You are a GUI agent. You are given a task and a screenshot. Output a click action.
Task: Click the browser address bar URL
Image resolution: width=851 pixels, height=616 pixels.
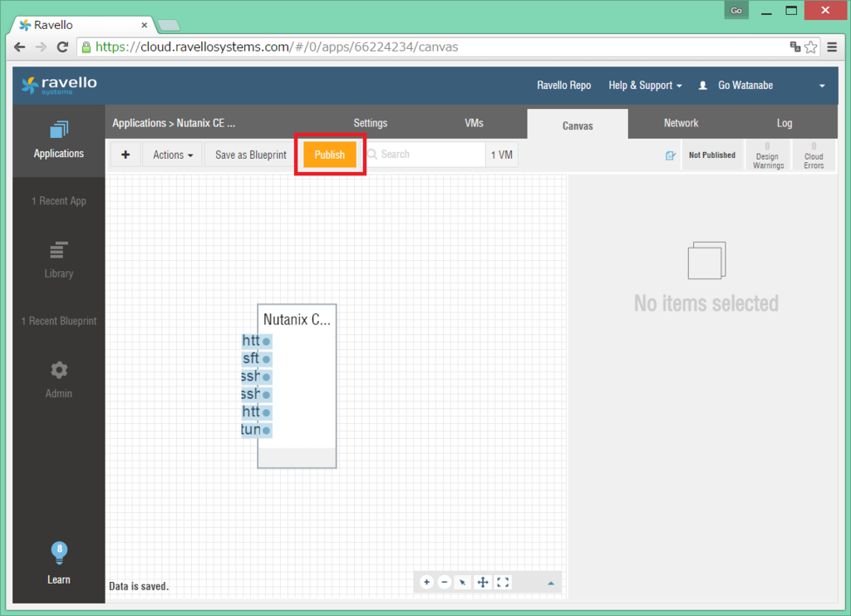[x=277, y=47]
